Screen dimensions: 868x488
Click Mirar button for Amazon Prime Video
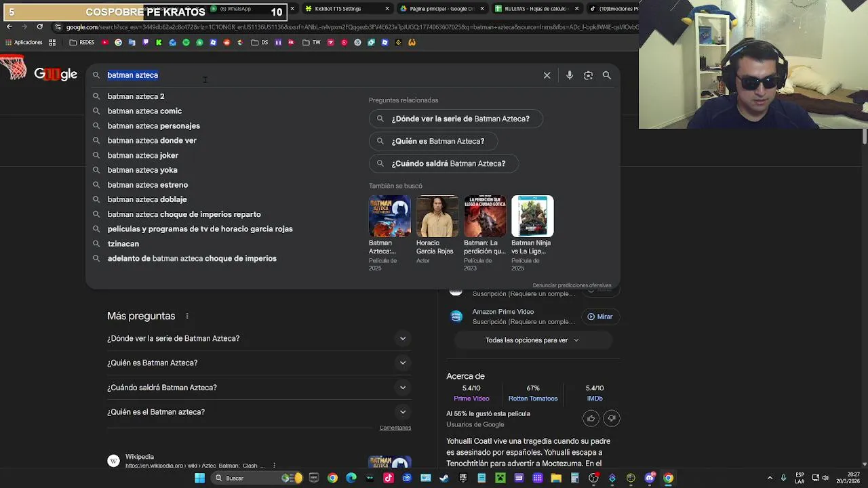pyautogui.click(x=600, y=317)
